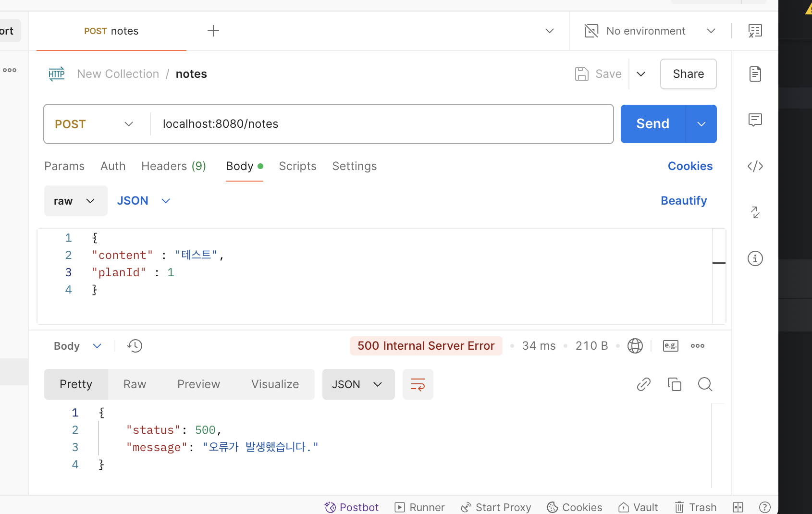The image size is (812, 514).
Task: Open Cookies in the bottom status bar
Action: point(575,507)
